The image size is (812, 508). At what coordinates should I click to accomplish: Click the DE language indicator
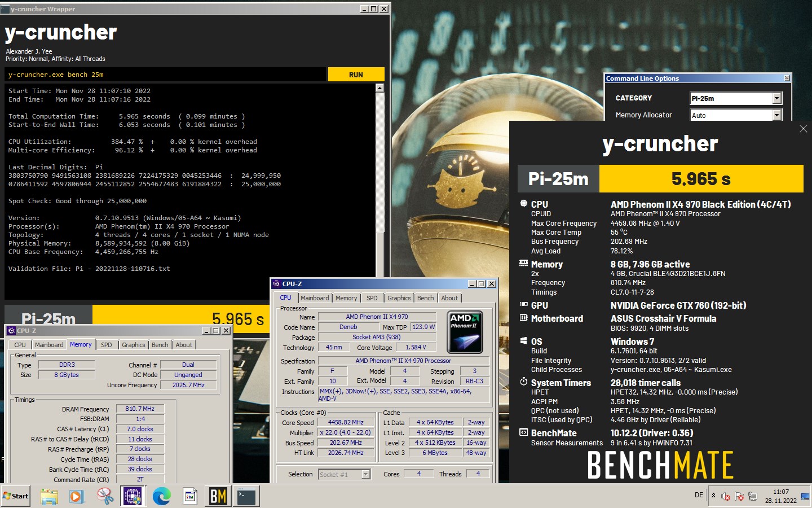click(x=699, y=495)
